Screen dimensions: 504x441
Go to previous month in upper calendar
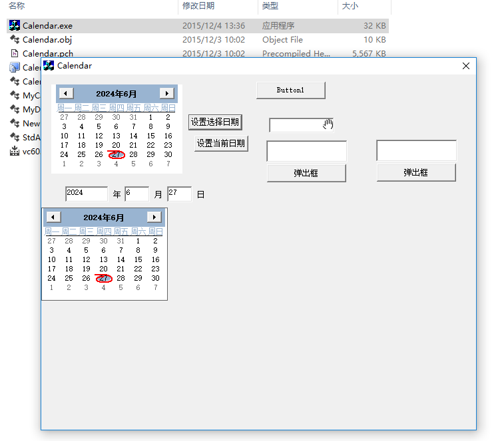pyautogui.click(x=66, y=94)
